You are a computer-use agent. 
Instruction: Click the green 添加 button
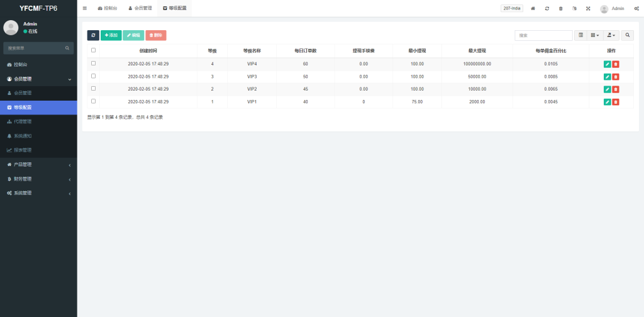click(x=111, y=35)
